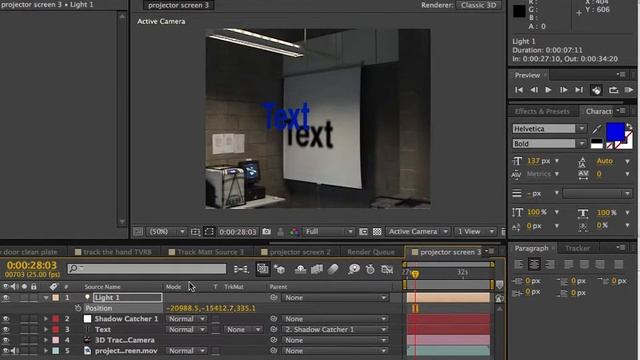The image size is (640, 360).
Task: Click the timeline search field
Action: coord(147,269)
